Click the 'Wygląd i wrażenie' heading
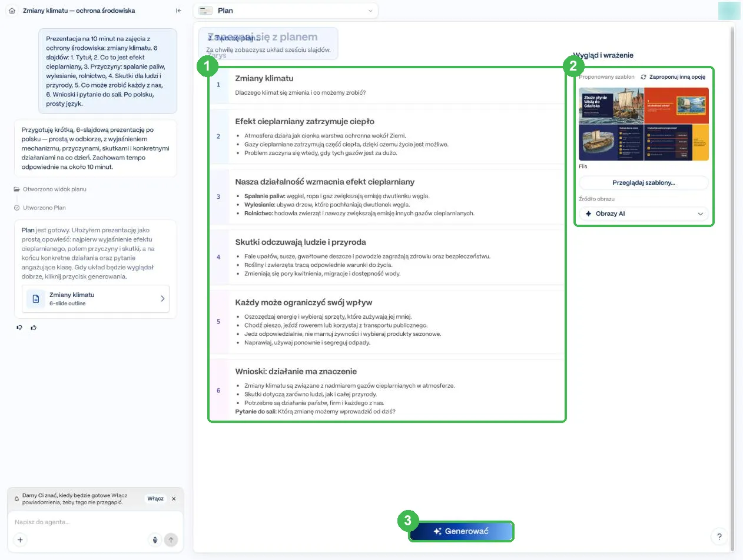 (x=603, y=55)
